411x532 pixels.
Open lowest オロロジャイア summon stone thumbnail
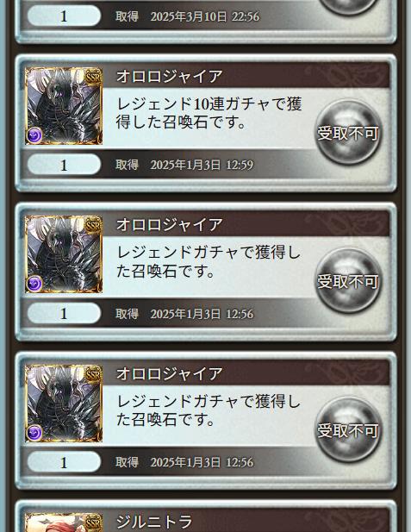tap(64, 404)
